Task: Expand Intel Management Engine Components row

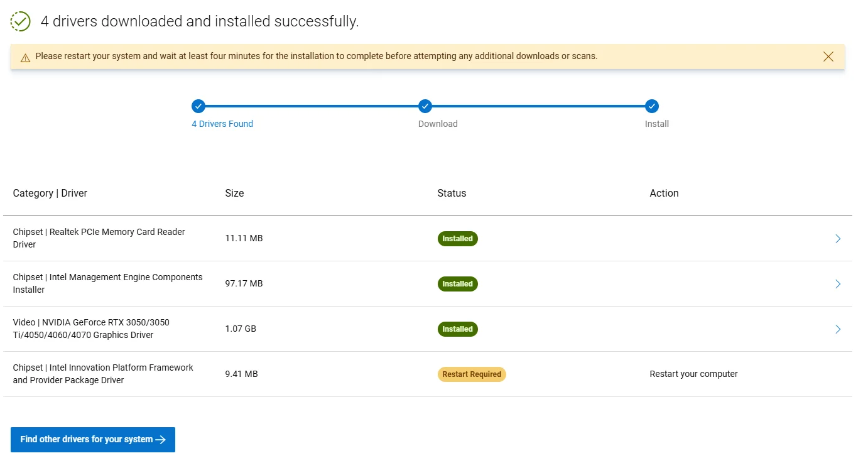Action: (x=838, y=284)
